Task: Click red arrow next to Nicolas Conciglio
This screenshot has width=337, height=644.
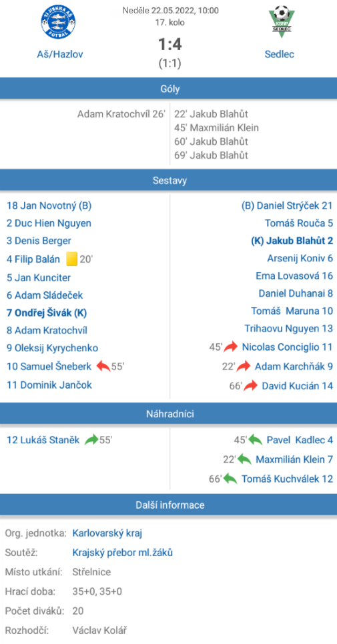Action: pos(231,347)
